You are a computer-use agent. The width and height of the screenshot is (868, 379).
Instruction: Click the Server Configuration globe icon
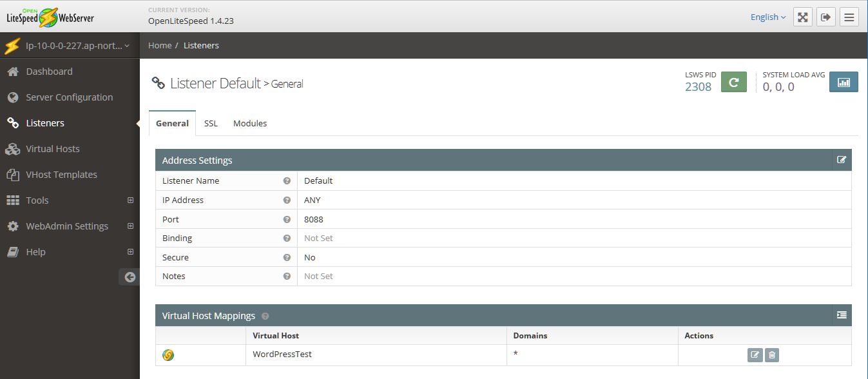[x=12, y=97]
